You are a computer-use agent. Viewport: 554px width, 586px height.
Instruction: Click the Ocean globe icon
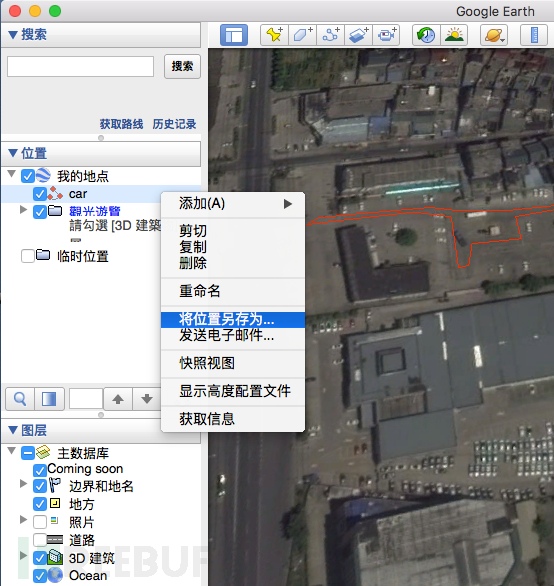pos(55,575)
